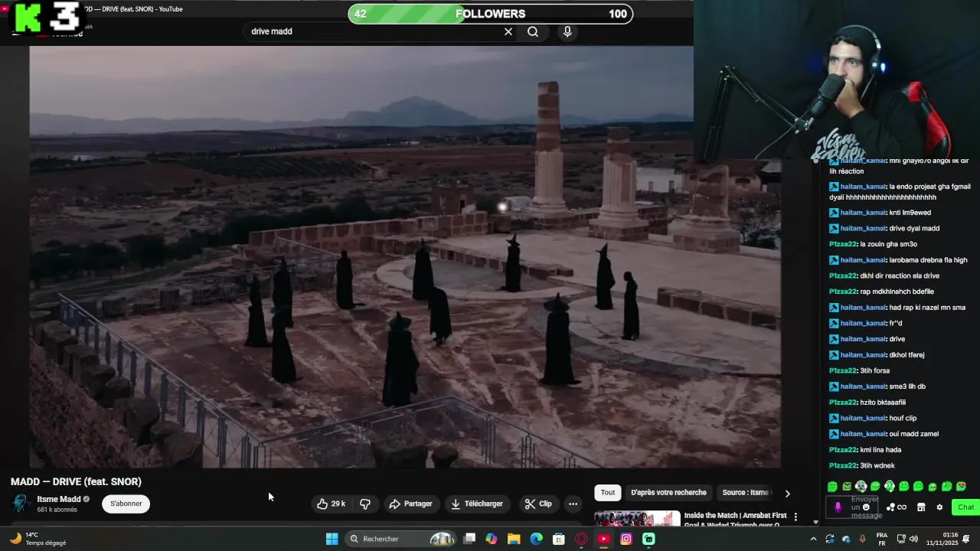The image size is (980, 551).
Task: Like the MADD — DRIVE video (29 k)
Action: [331, 504]
